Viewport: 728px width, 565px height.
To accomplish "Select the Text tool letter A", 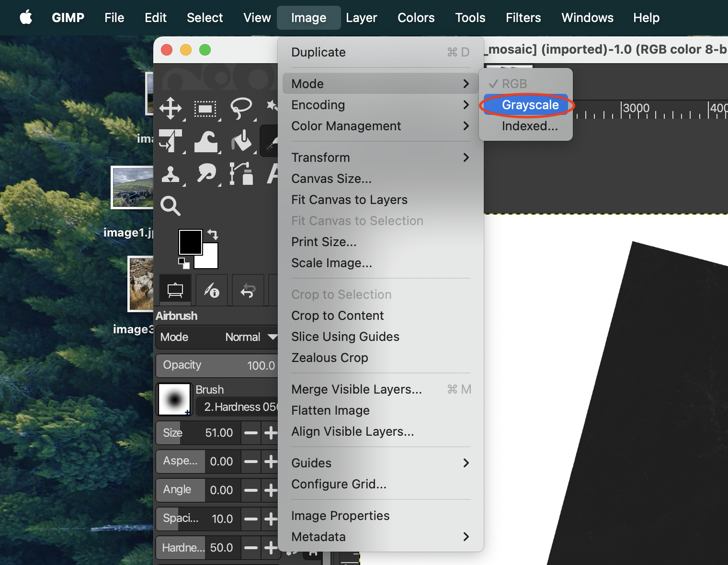I will coord(273,173).
